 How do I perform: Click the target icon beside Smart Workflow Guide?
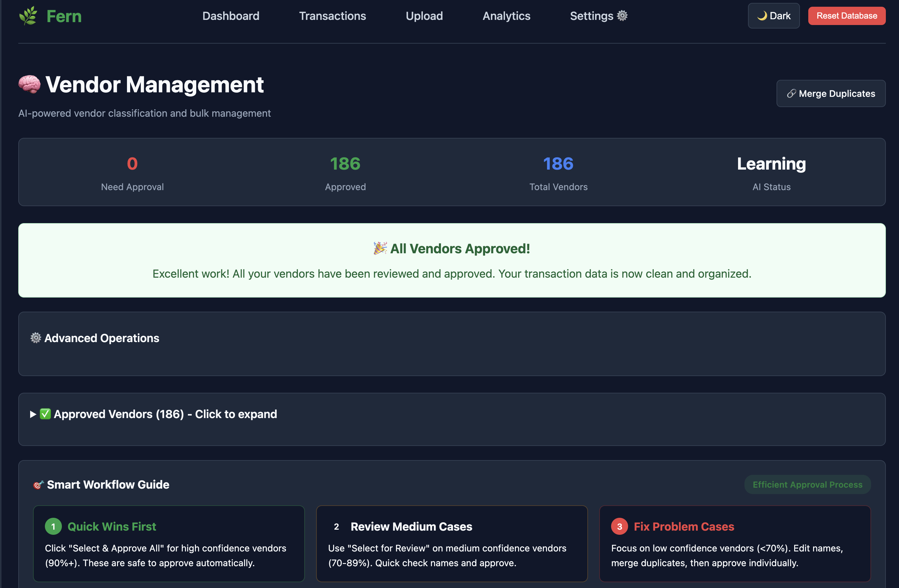coord(38,484)
